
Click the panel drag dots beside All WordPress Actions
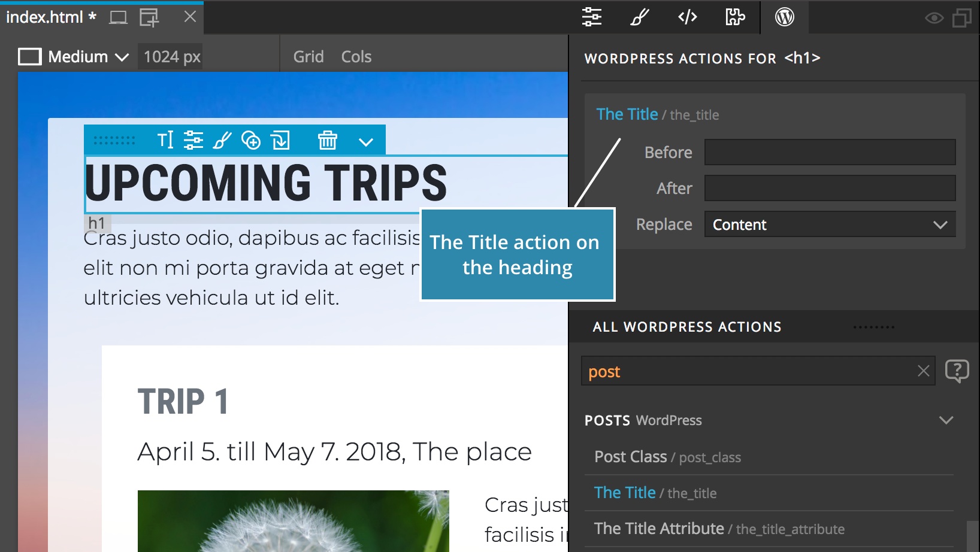coord(874,327)
